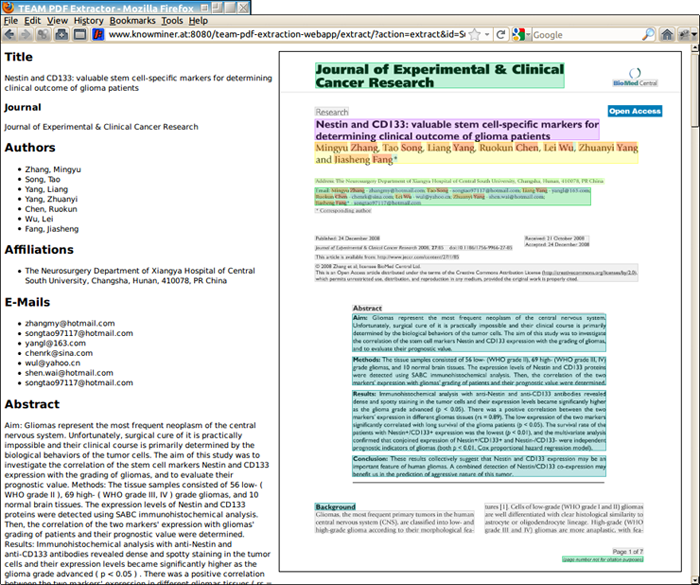This screenshot has width=700, height=585.
Task: Open the Tools menu
Action: 172,21
